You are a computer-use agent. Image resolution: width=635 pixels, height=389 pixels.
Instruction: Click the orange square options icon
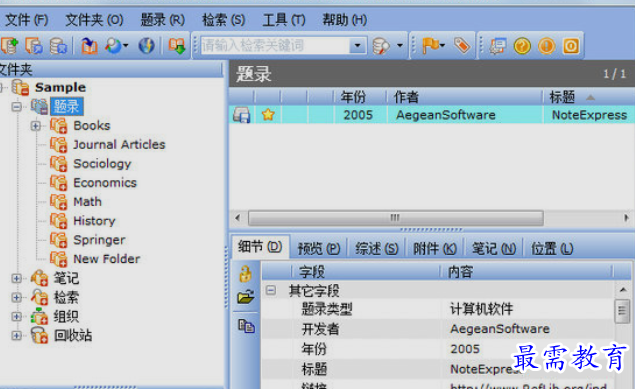(571, 46)
